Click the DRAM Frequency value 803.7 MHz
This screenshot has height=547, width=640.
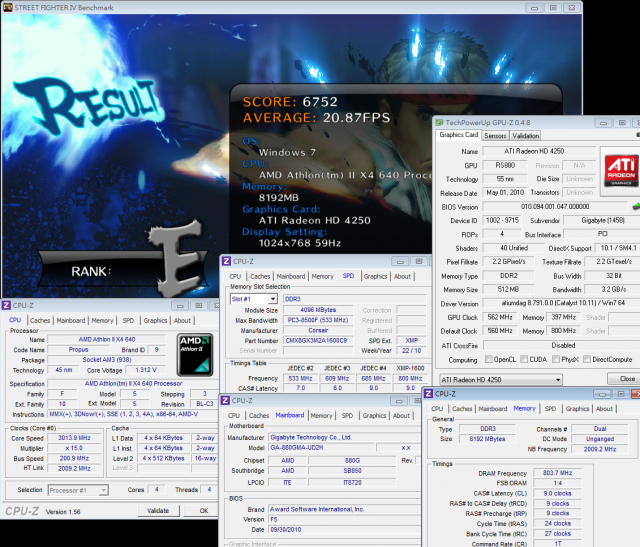coord(557,473)
